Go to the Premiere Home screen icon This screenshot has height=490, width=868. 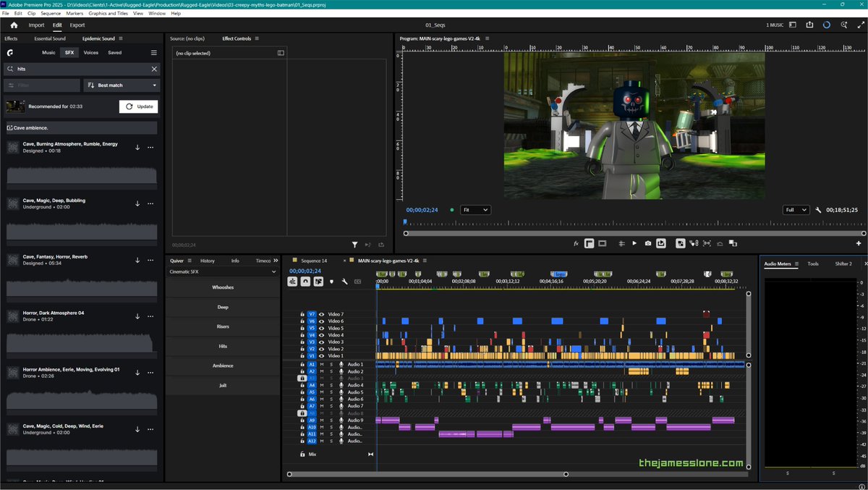pyautogui.click(x=14, y=25)
